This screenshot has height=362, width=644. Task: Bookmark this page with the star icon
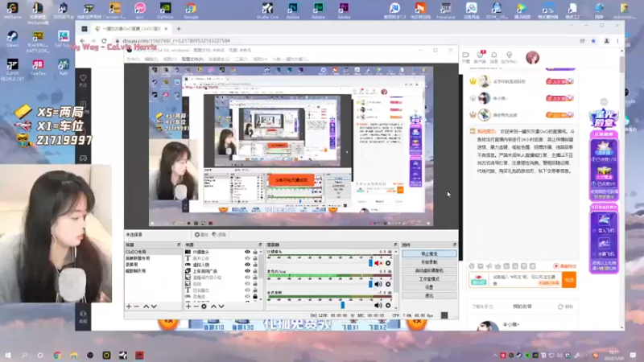tap(593, 41)
